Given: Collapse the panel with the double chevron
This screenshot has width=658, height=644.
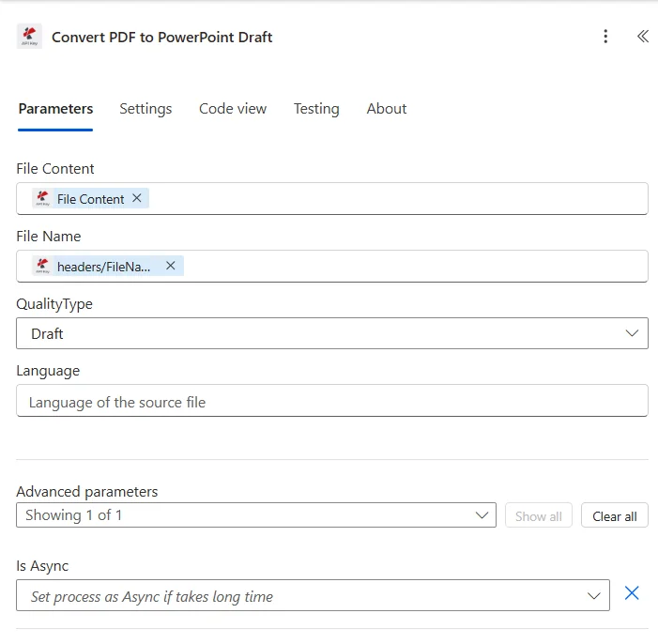Looking at the screenshot, I should coord(642,37).
